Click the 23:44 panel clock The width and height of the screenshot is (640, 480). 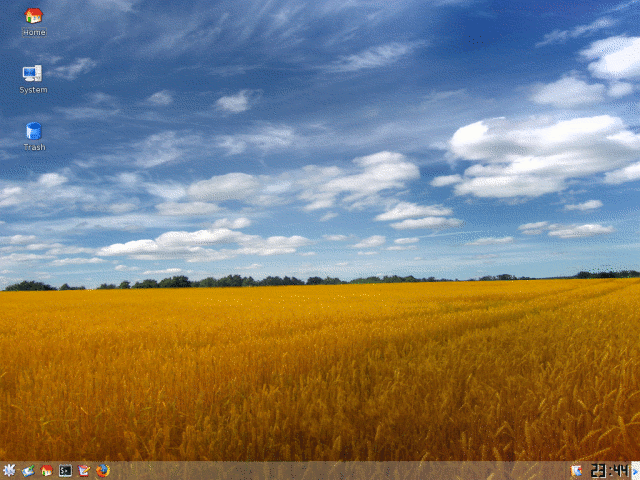pos(610,471)
